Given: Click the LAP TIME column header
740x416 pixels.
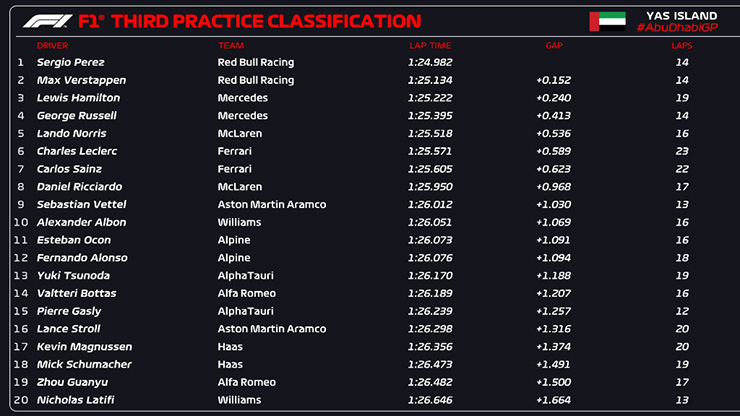Looking at the screenshot, I should (430, 45).
